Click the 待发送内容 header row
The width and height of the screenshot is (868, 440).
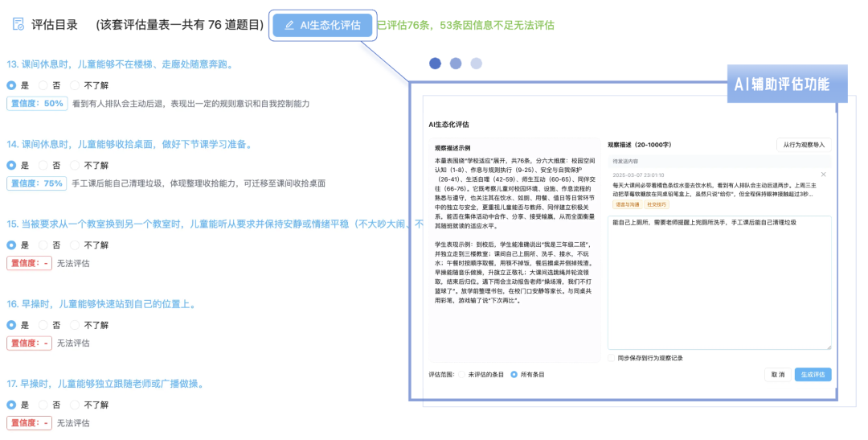tap(719, 161)
